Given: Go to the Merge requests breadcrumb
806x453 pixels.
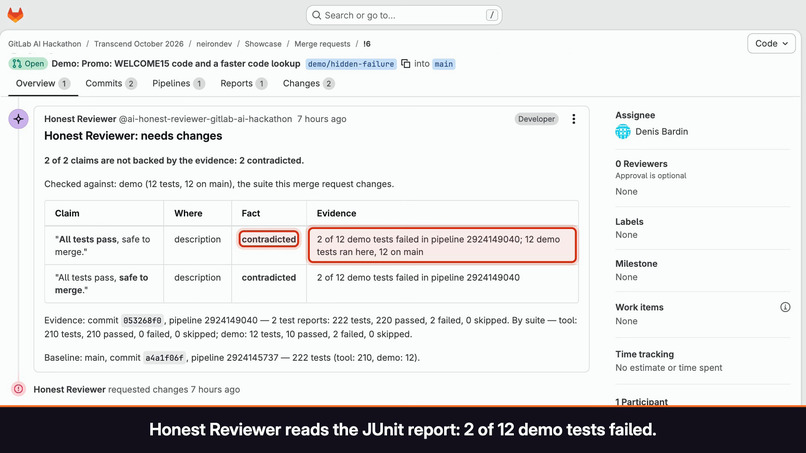Looking at the screenshot, I should coord(322,44).
